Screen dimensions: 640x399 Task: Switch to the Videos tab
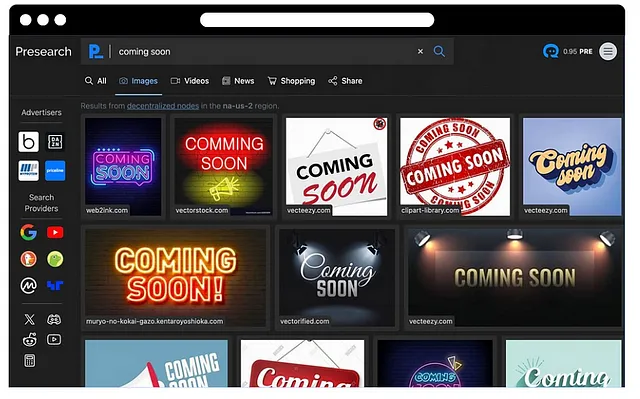pyautogui.click(x=190, y=81)
